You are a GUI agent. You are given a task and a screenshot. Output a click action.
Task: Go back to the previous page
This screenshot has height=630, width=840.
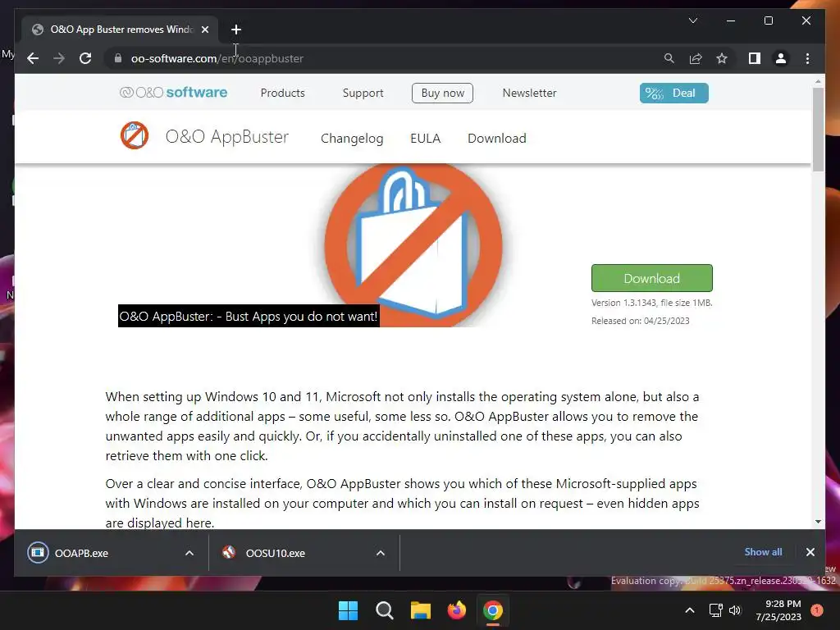click(33, 58)
